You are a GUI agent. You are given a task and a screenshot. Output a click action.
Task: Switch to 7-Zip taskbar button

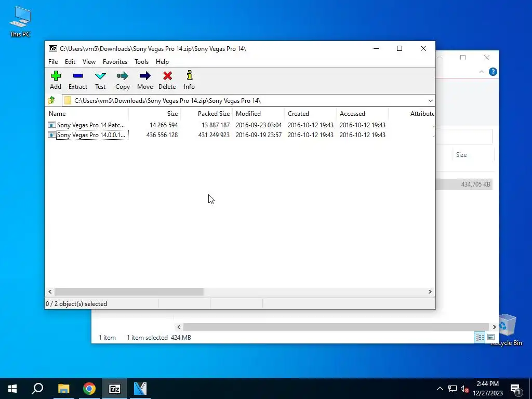tap(115, 389)
